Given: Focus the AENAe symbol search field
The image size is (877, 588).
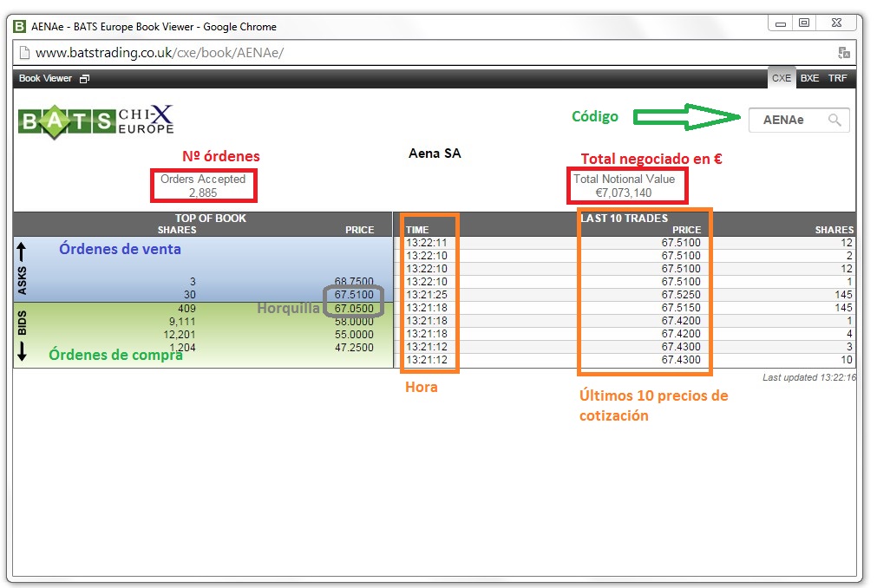Looking at the screenshot, I should click(x=799, y=120).
